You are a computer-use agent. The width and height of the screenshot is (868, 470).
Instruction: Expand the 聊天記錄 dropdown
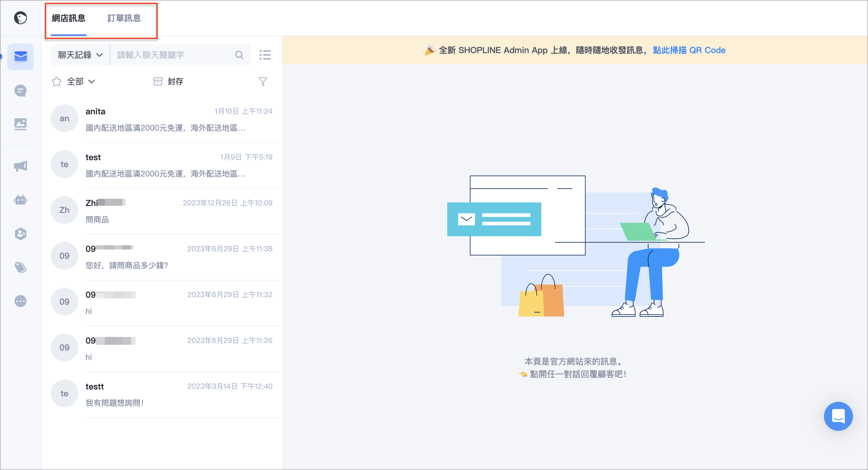pyautogui.click(x=80, y=55)
